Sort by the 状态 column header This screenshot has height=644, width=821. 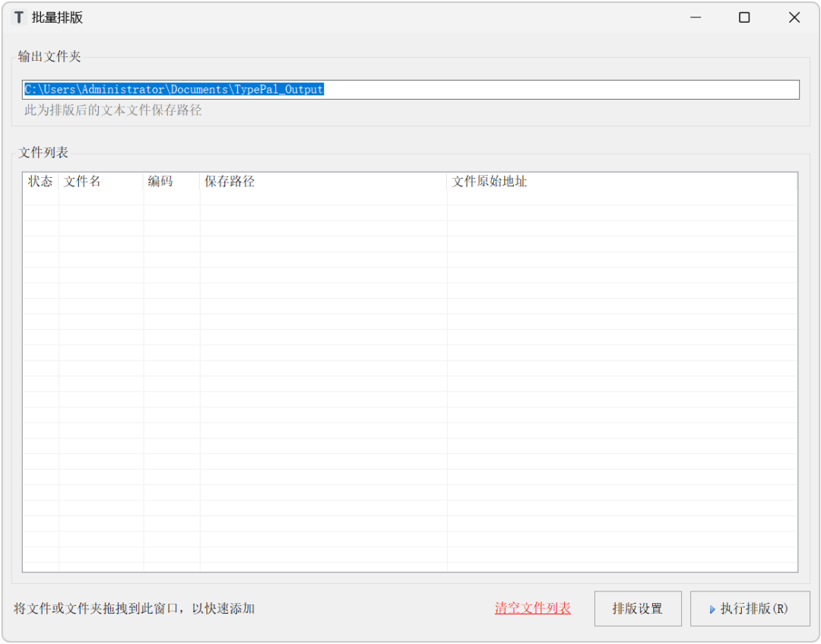(41, 181)
